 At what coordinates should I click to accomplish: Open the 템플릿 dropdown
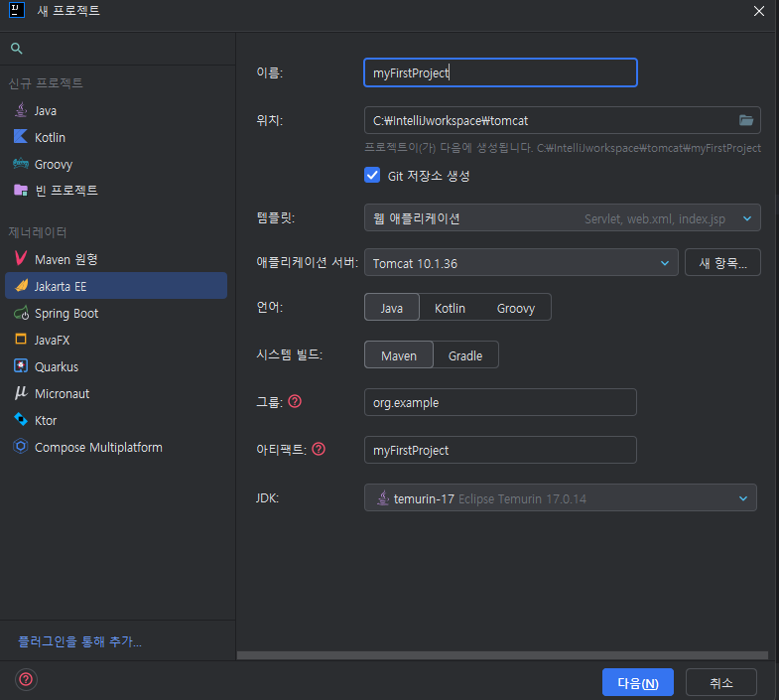(562, 217)
